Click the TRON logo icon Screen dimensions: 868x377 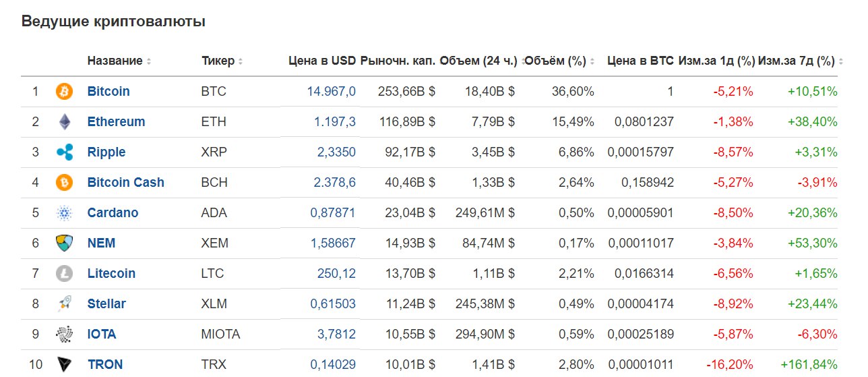click(64, 364)
